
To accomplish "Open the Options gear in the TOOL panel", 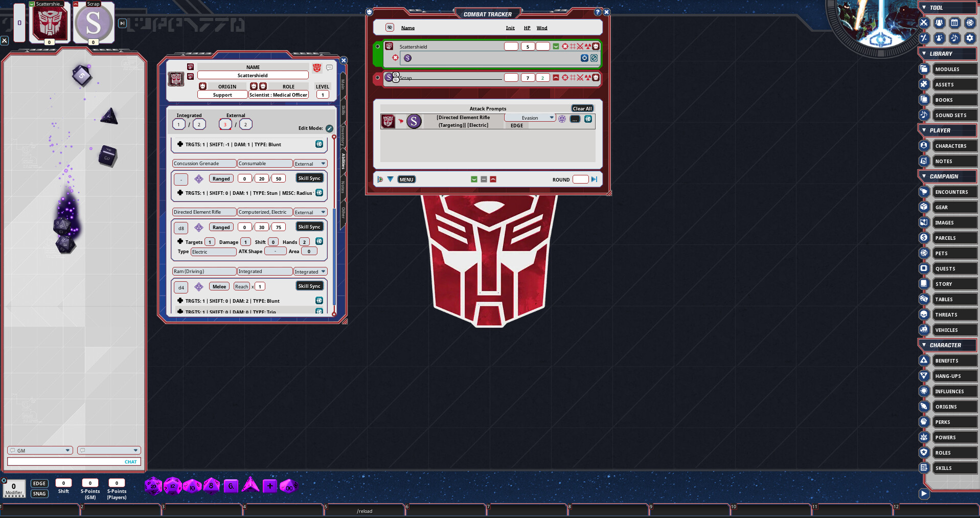I will point(970,39).
